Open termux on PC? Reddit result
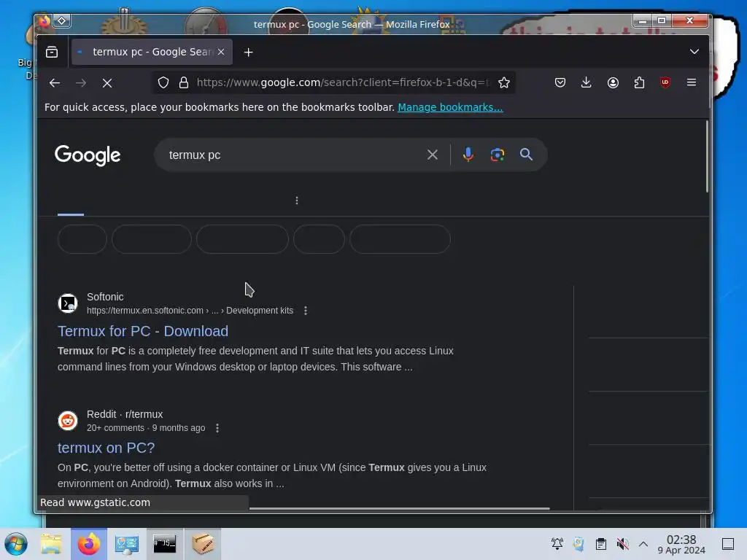 click(107, 448)
